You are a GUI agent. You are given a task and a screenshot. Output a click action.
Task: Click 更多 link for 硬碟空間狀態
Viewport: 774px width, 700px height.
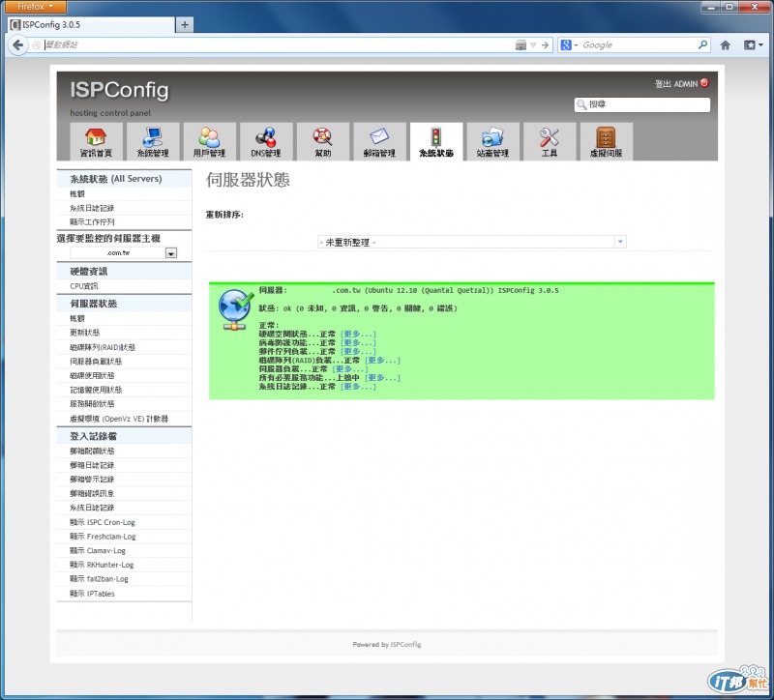358,334
